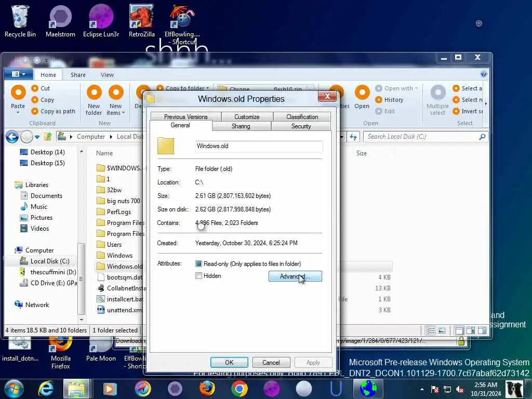Confirm with the OK button
This screenshot has width=532, height=399.
(x=229, y=362)
